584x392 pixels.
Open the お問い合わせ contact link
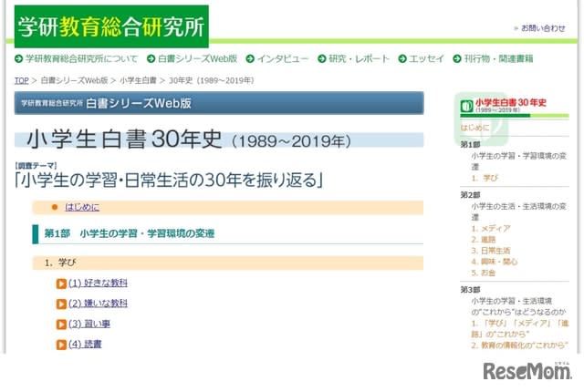click(x=543, y=28)
